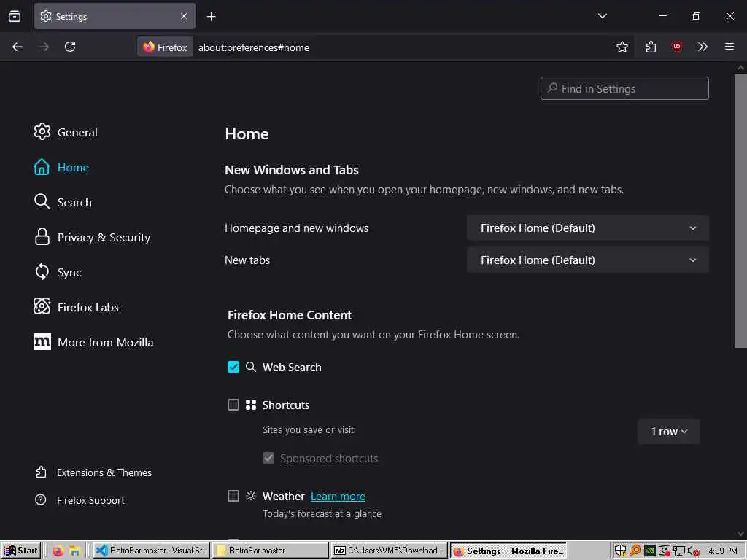Open Firefox Labs settings

(x=76, y=307)
